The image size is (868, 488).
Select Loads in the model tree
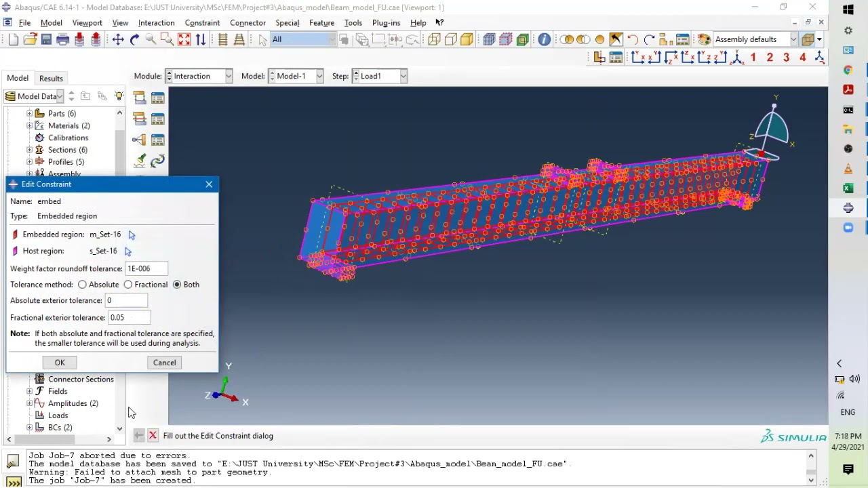click(x=58, y=415)
